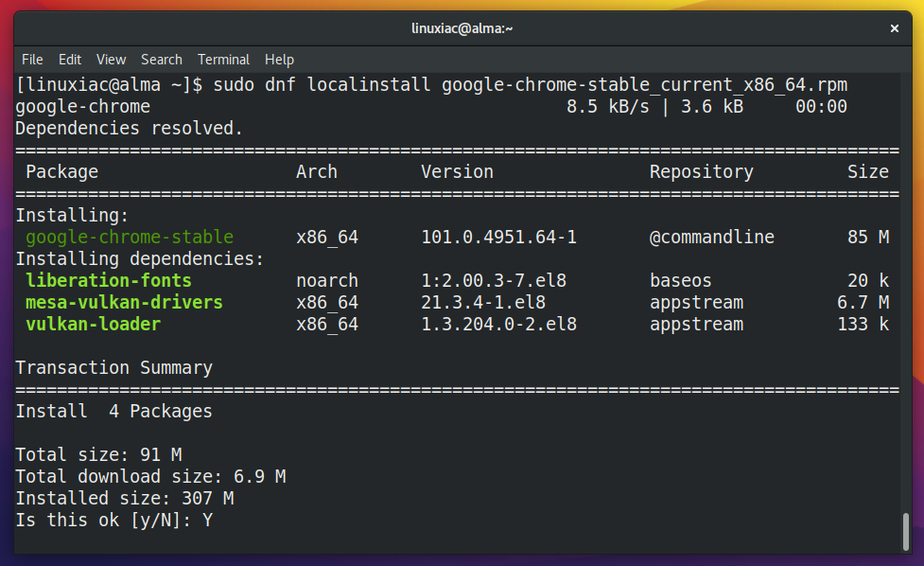Click the size value 20 k

[868, 281]
